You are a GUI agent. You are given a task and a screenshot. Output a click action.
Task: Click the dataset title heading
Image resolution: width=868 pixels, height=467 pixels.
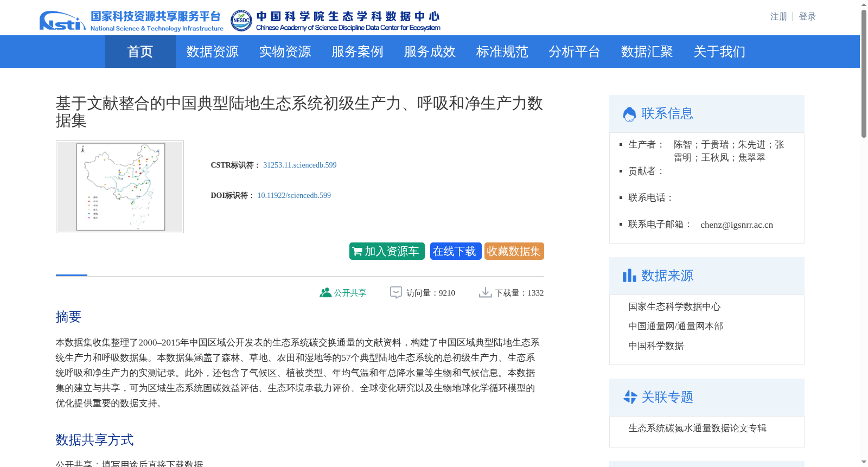point(299,112)
